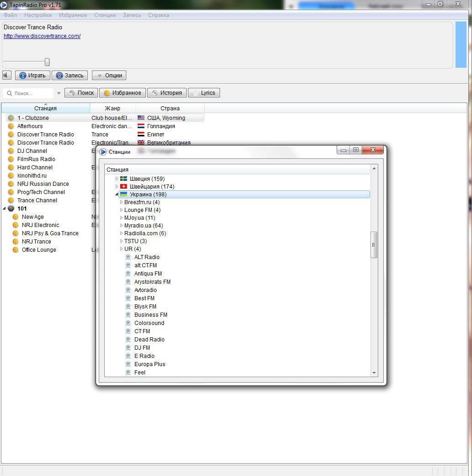The width and height of the screenshot is (472, 476).
Task: Click favorite icon of DJ Channel
Action: pyautogui.click(x=11, y=151)
